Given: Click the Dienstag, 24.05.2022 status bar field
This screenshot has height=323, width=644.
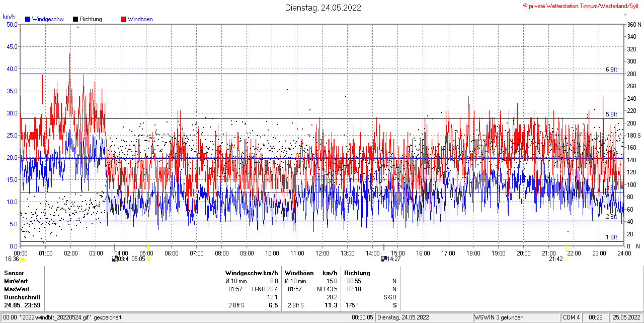Looking at the screenshot, I should 424,317.
